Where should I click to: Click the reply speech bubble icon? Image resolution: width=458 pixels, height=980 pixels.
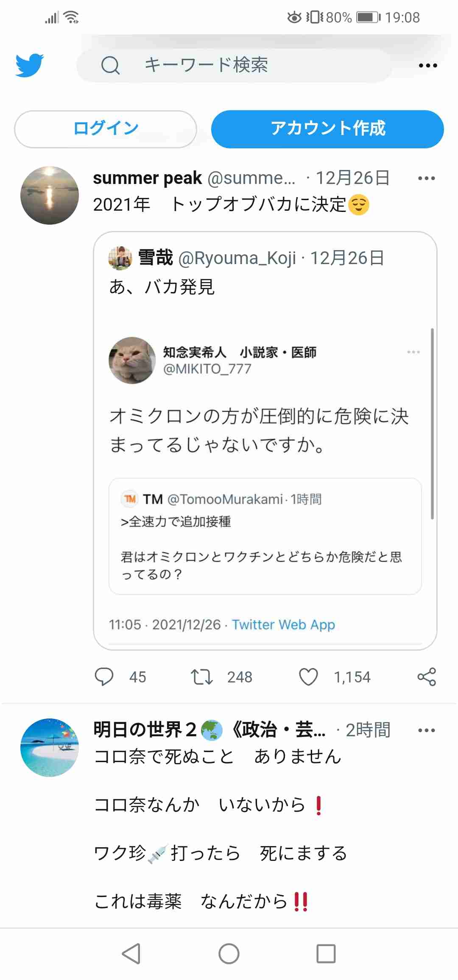[x=104, y=677]
